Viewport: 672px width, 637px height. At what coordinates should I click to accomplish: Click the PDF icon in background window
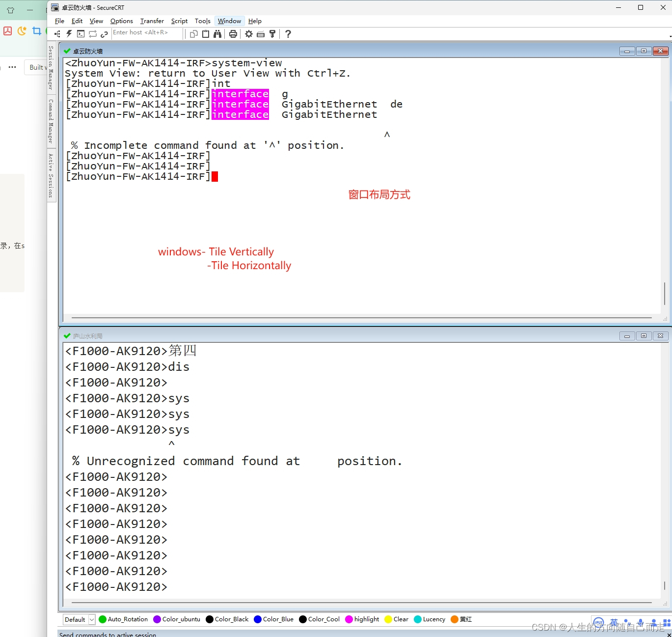(7, 31)
